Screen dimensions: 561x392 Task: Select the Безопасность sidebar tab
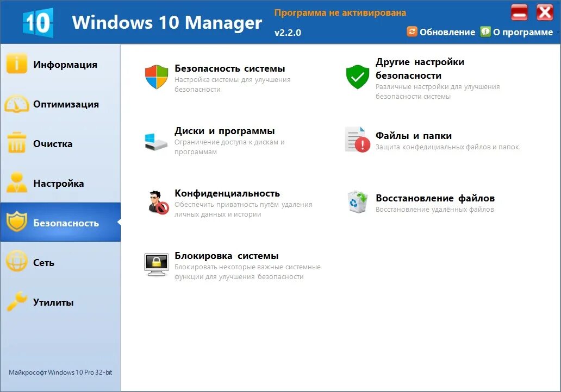point(60,222)
